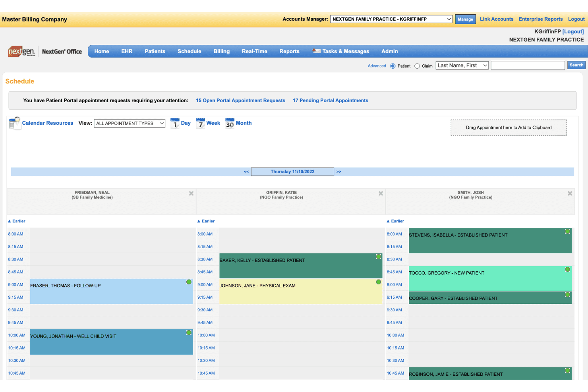The width and height of the screenshot is (588, 392).
Task: Click the Drag Appointment clipboard area
Action: 509,127
